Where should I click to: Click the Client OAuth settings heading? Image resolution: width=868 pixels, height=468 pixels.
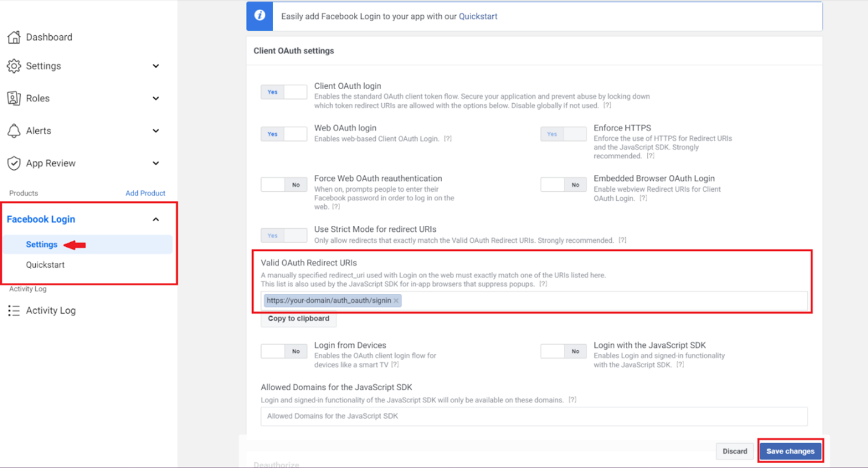[x=294, y=51]
